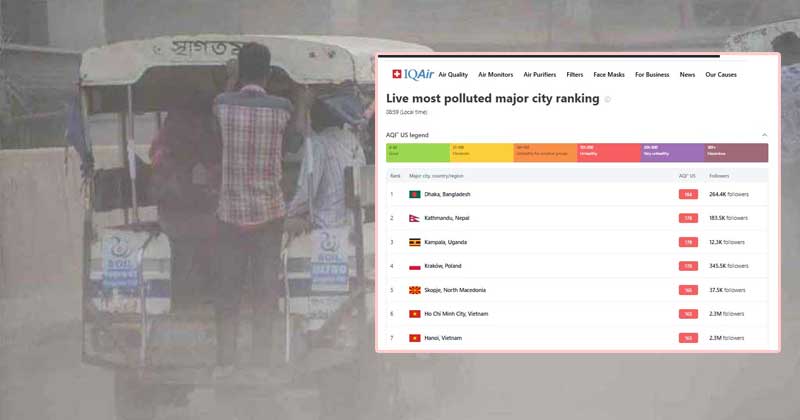This screenshot has width=800, height=420.
Task: Click the Uganda flag icon
Action: (x=415, y=242)
